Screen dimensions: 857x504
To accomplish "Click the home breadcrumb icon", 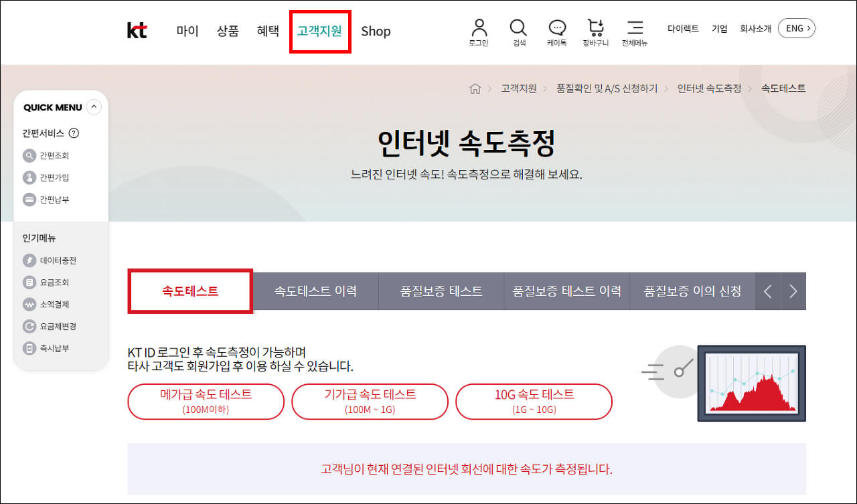I will coord(475,88).
